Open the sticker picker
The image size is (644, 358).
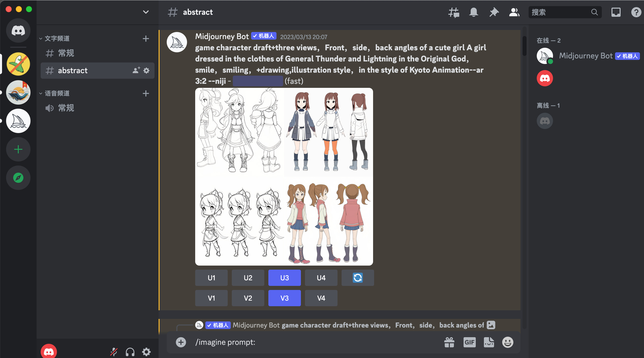489,342
